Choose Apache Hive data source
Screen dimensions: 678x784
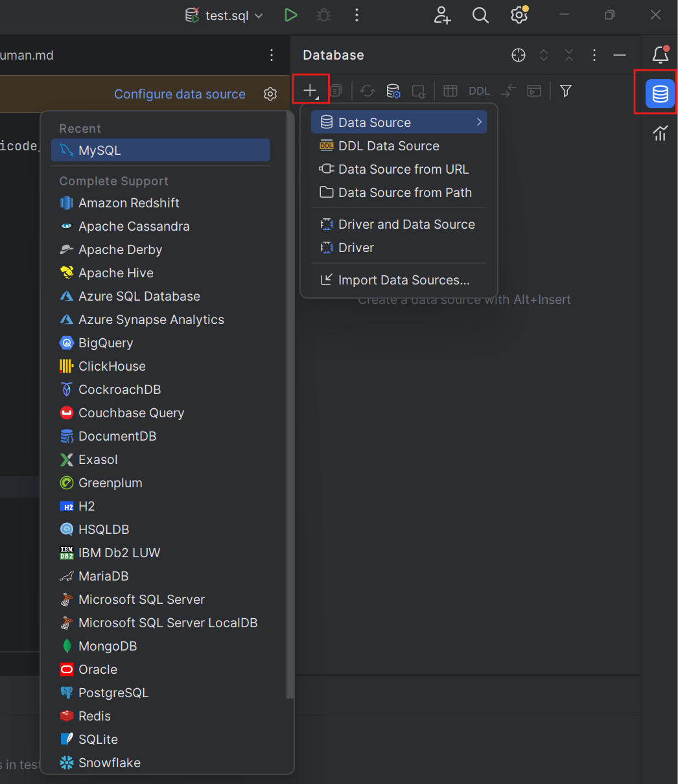click(x=161, y=273)
